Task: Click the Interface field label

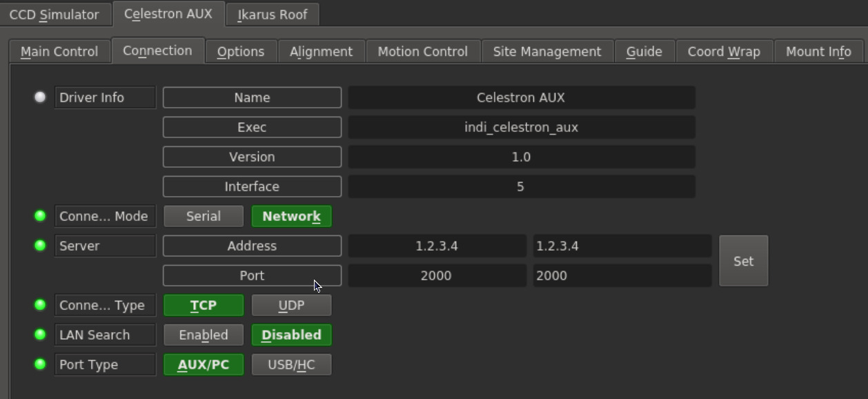Action: 252,186
